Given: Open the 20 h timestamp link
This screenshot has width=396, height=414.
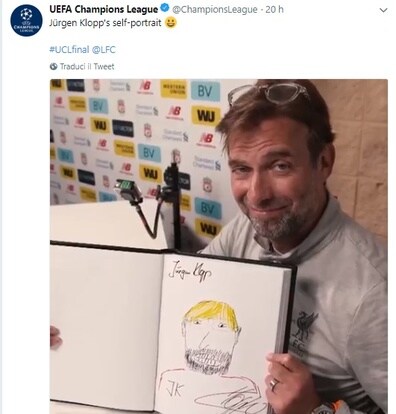Looking at the screenshot, I should (x=274, y=9).
